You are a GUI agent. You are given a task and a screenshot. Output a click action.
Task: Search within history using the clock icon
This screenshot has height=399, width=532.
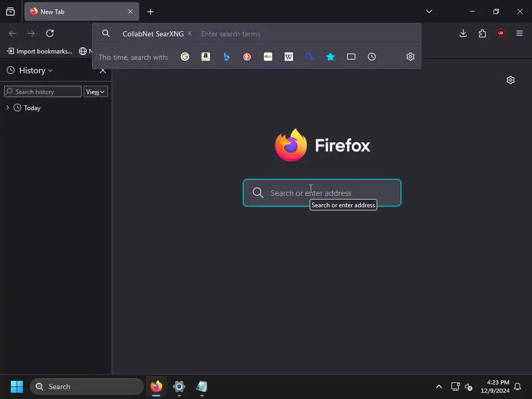point(372,57)
